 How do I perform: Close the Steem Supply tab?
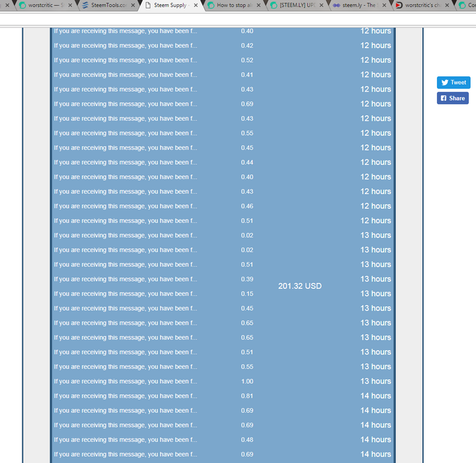[x=196, y=5]
